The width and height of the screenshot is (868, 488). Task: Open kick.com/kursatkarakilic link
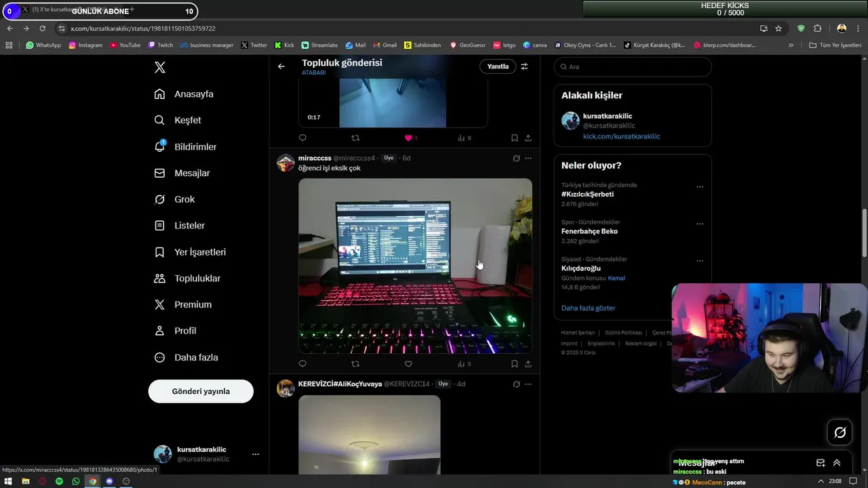(x=621, y=136)
